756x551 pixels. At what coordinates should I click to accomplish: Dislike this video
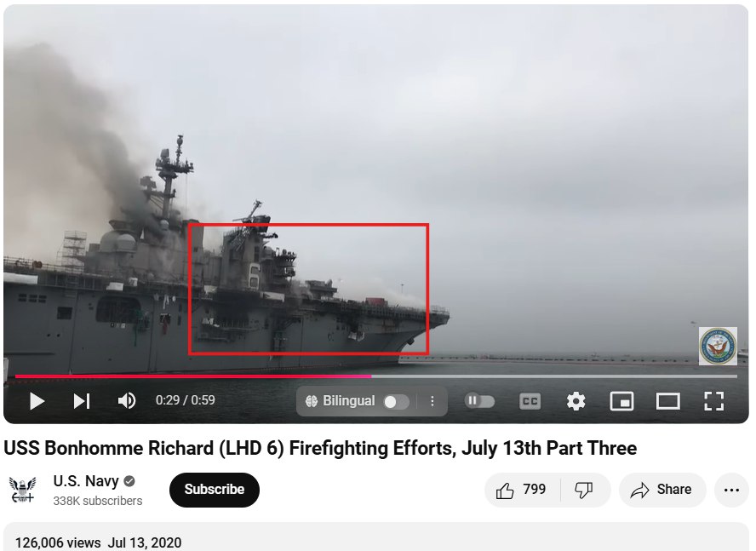[x=584, y=491]
